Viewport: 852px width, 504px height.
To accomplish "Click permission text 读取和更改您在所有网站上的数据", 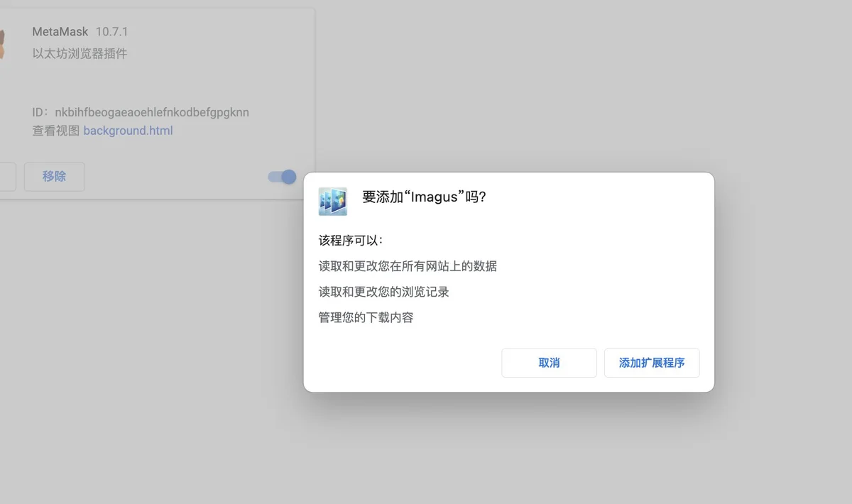I will pos(408,266).
